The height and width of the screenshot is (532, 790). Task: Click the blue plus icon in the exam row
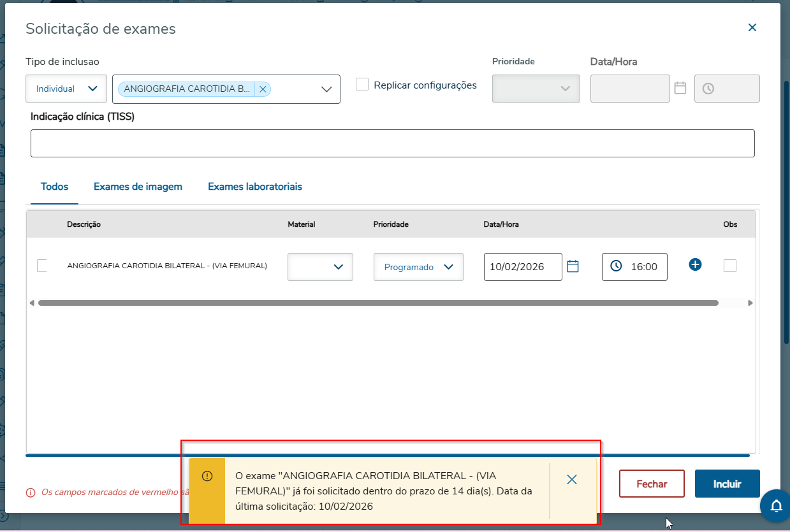pos(695,264)
